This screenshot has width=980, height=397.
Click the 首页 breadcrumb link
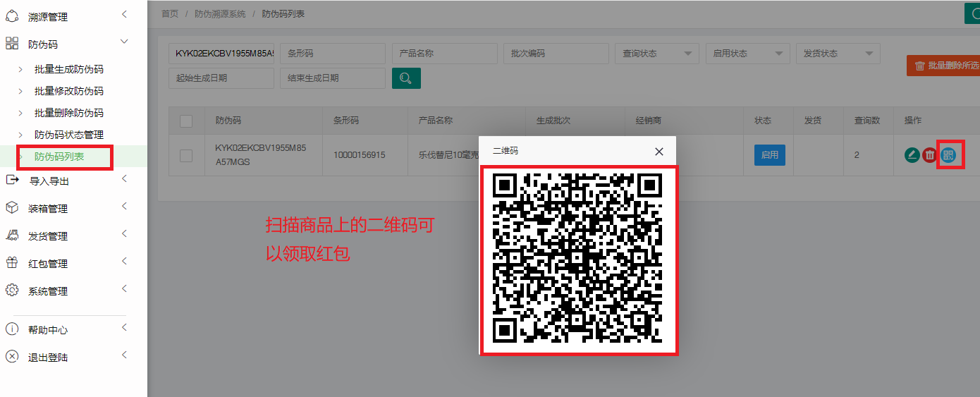(170, 13)
